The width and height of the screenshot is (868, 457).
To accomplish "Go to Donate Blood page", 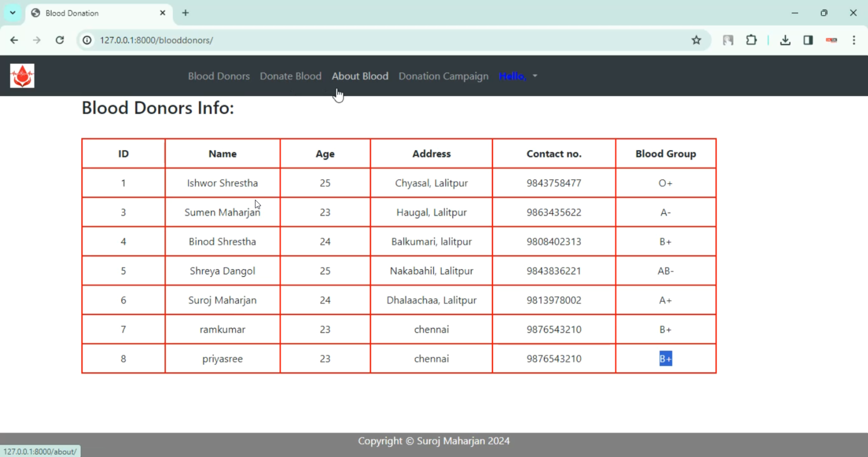I will [290, 76].
